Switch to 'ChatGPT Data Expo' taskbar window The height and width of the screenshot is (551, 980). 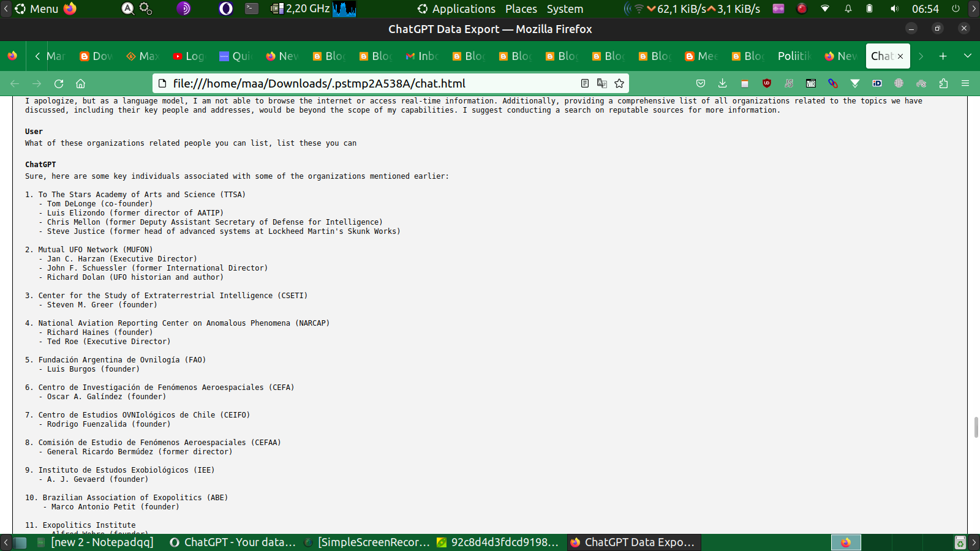click(633, 542)
